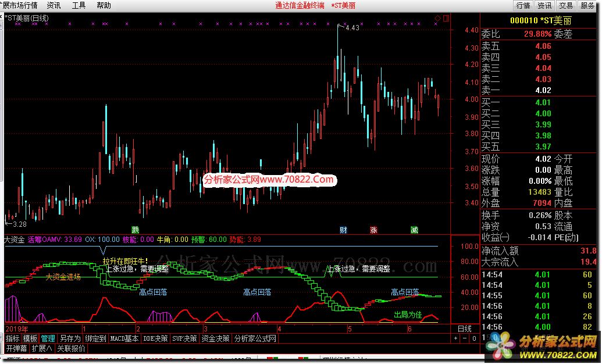Click the 大资金进场 signal text
Screen dimensions: 602x364
(x=63, y=277)
